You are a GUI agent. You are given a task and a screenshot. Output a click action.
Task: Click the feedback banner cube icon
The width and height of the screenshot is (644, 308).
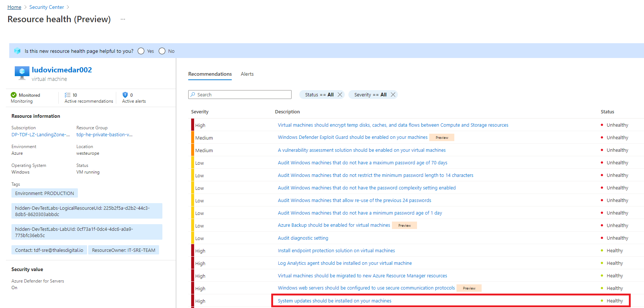pos(17,51)
